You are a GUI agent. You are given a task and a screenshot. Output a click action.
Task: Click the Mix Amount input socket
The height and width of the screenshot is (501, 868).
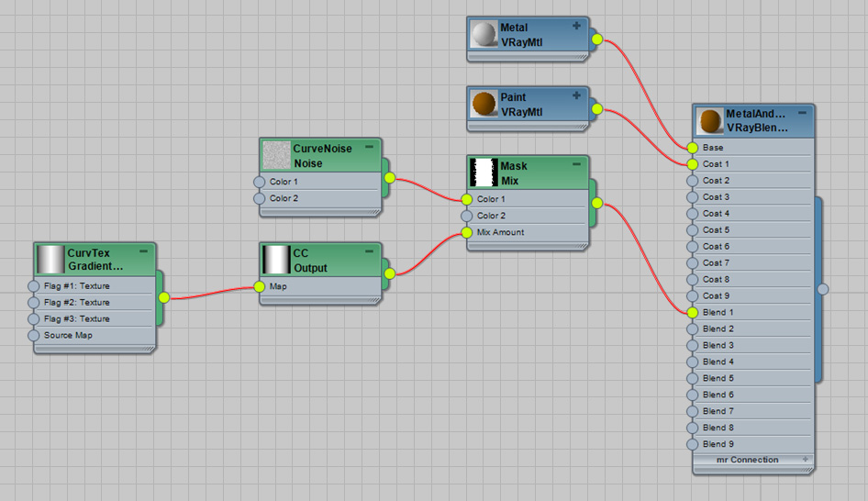[467, 232]
